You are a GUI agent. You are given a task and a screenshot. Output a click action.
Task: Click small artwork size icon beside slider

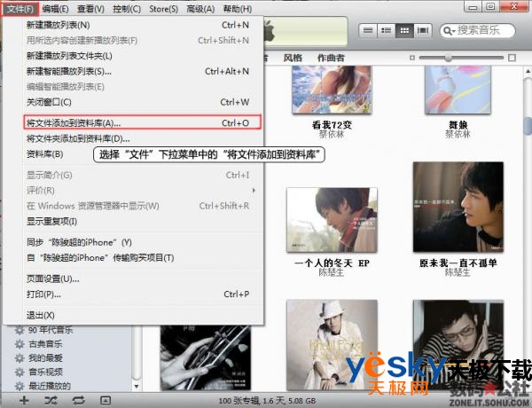click(412, 58)
